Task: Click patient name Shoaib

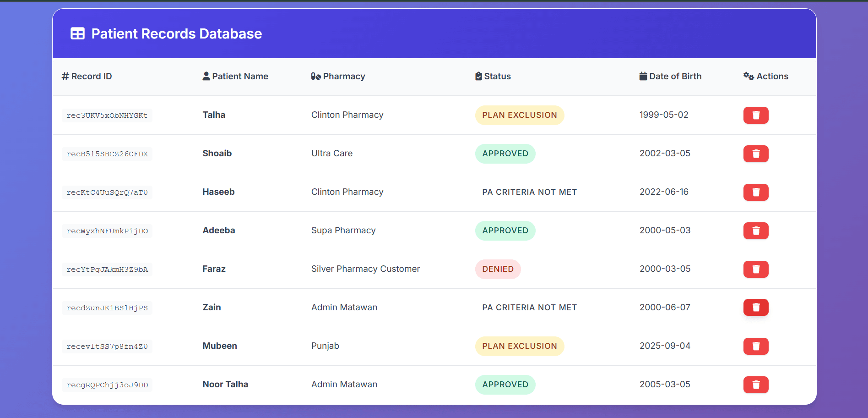Action: click(x=217, y=154)
